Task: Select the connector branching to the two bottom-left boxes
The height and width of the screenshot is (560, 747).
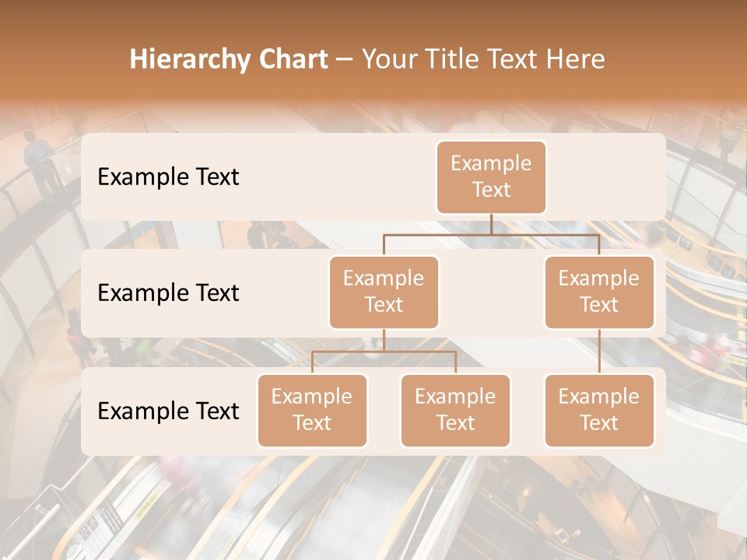Action: [384, 352]
